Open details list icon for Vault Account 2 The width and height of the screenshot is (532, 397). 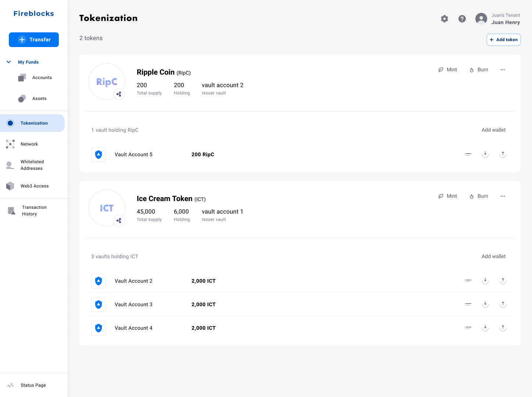(468, 281)
